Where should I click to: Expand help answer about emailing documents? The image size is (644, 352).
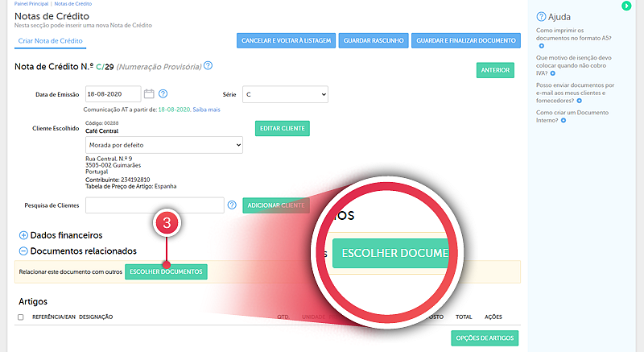578,101
